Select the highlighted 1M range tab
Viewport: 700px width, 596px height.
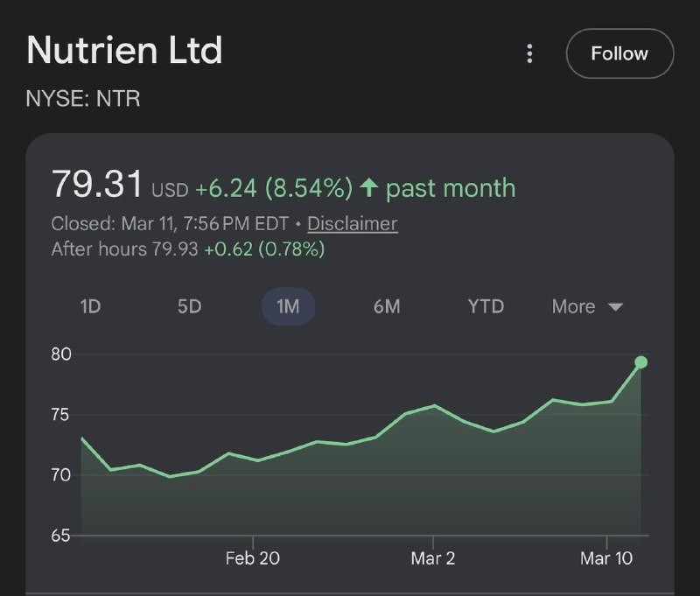288,306
